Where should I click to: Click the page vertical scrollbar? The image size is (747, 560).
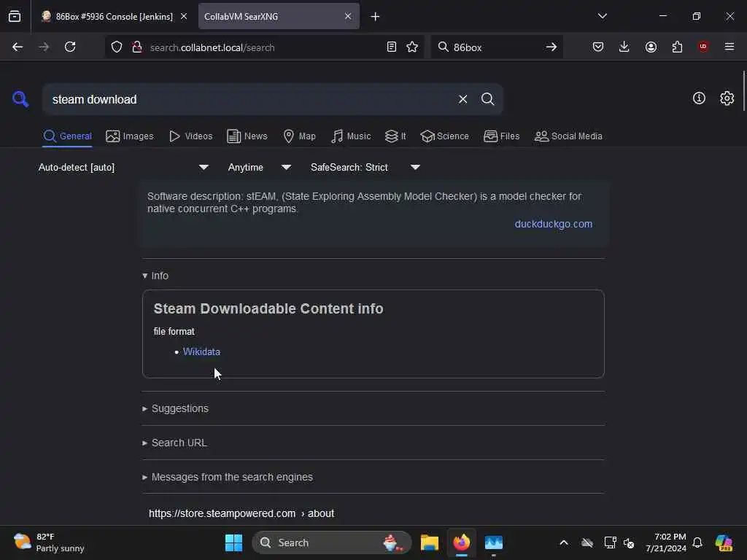[x=743, y=90]
